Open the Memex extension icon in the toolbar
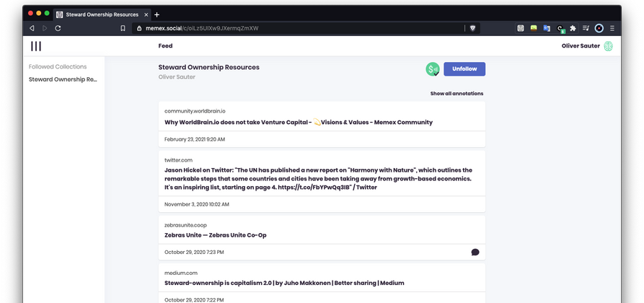Viewport: 644px width, 303px height. pos(521,28)
